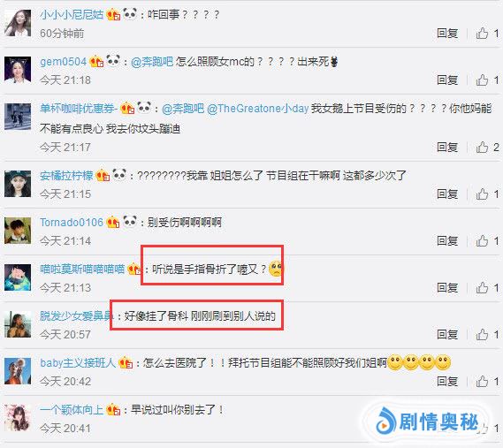Reply to 小小小尼尼姑's comment

pos(447,33)
